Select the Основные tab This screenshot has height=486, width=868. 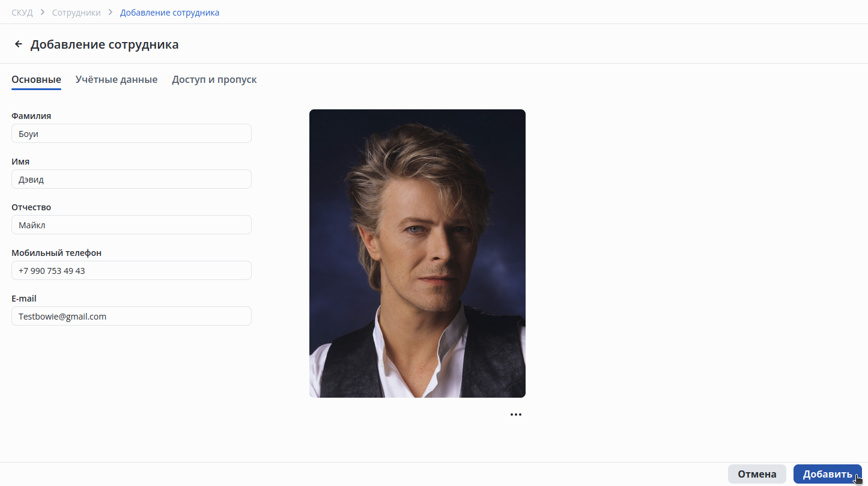[x=36, y=79]
